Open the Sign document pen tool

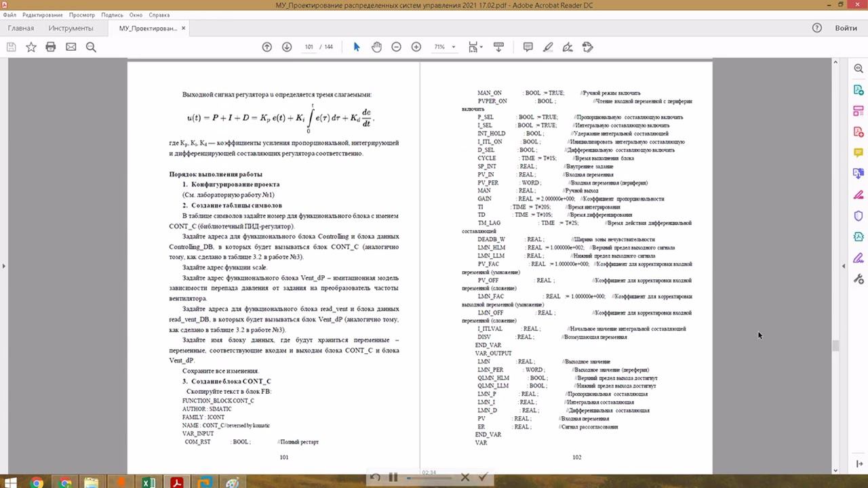(x=568, y=47)
